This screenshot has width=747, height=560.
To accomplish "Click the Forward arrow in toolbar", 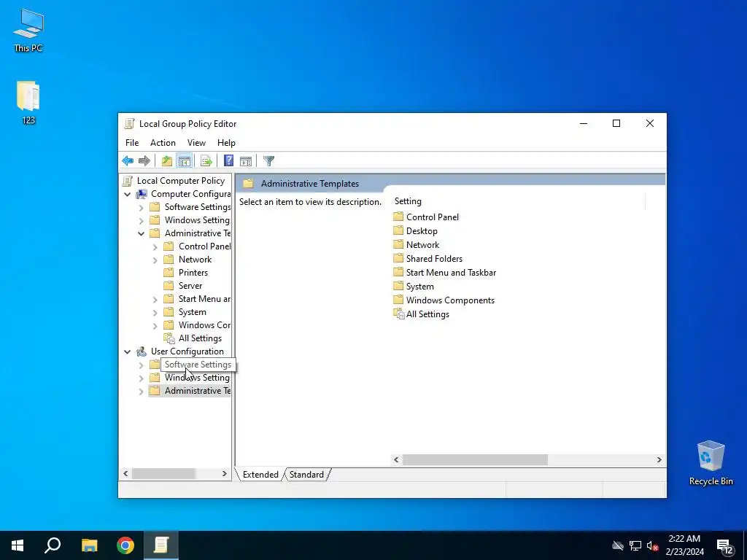I will tap(144, 161).
